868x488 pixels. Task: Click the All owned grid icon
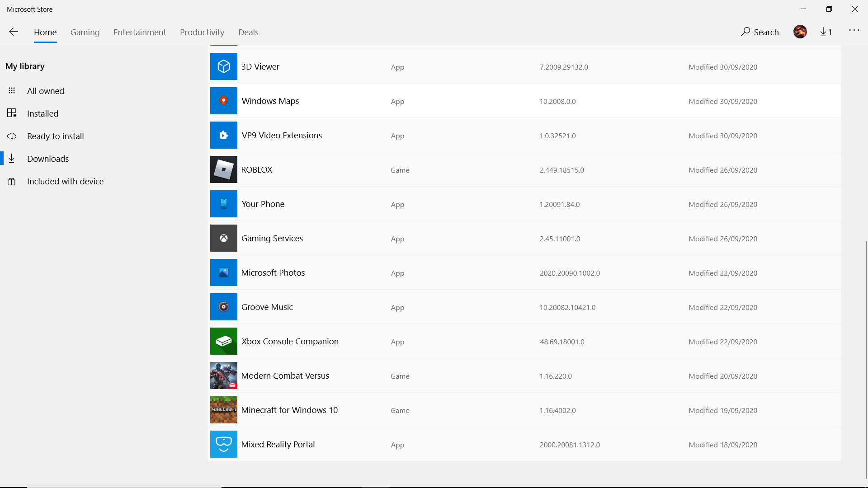(x=12, y=90)
